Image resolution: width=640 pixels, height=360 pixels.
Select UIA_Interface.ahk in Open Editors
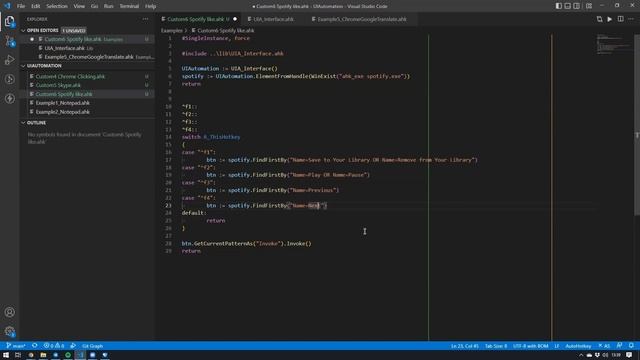tap(64, 48)
